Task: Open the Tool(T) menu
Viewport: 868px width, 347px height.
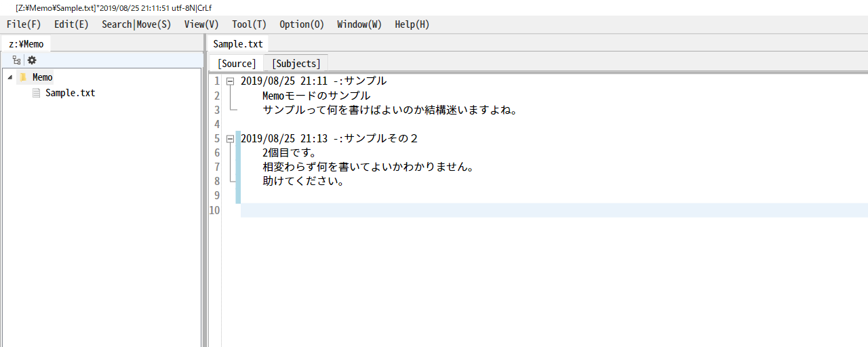Action: [249, 24]
